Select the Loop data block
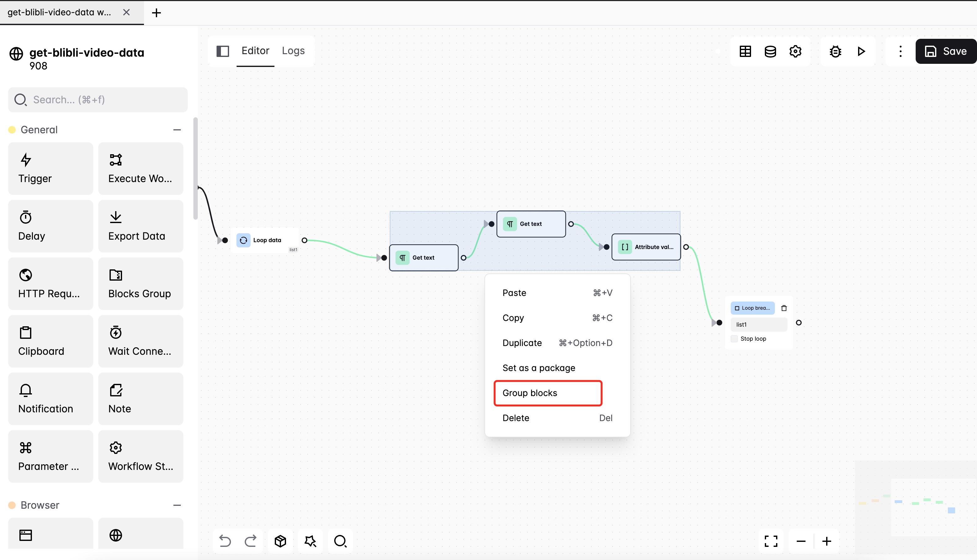Image resolution: width=977 pixels, height=560 pixels. [x=265, y=240]
